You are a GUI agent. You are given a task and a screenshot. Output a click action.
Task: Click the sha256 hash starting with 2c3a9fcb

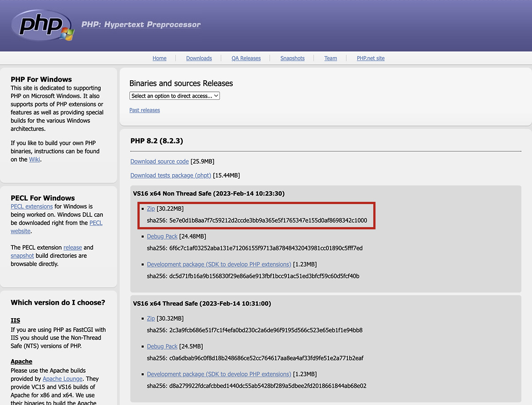(x=266, y=330)
